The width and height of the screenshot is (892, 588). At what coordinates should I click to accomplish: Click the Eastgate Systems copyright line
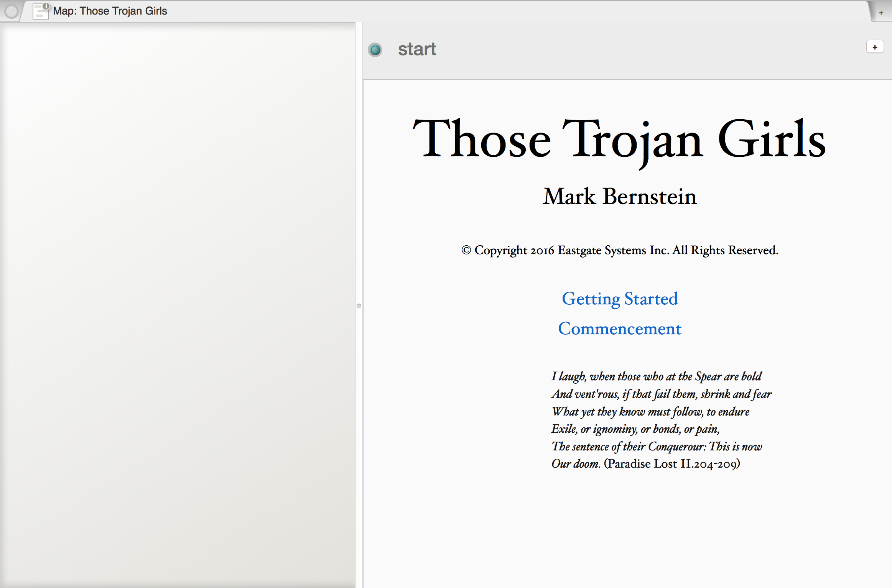pos(619,250)
